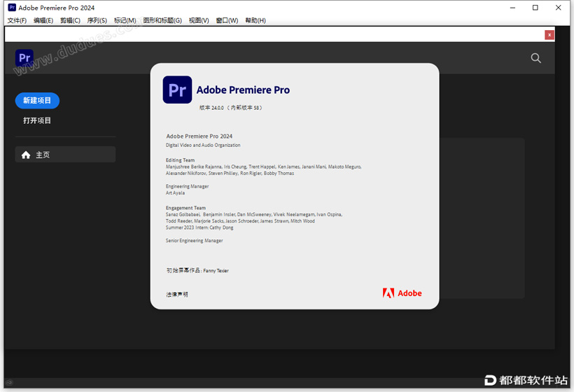
Task: Open the 剪辑(C) menu
Action: tap(70, 20)
